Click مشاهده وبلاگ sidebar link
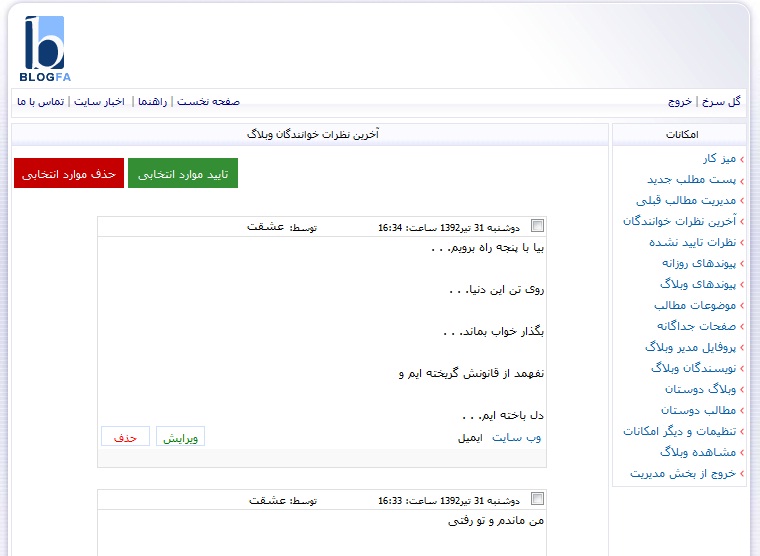The image size is (760, 556). 698,452
